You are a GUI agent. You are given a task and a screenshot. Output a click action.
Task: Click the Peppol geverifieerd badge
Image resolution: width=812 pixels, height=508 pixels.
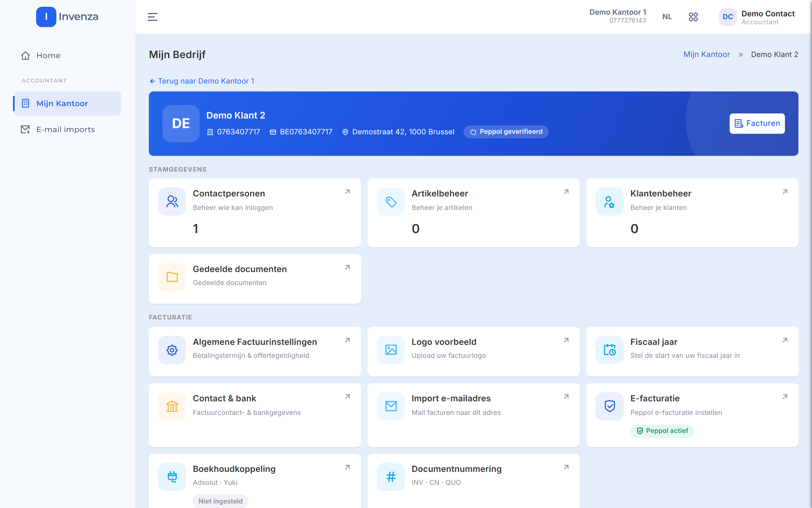[x=506, y=132]
